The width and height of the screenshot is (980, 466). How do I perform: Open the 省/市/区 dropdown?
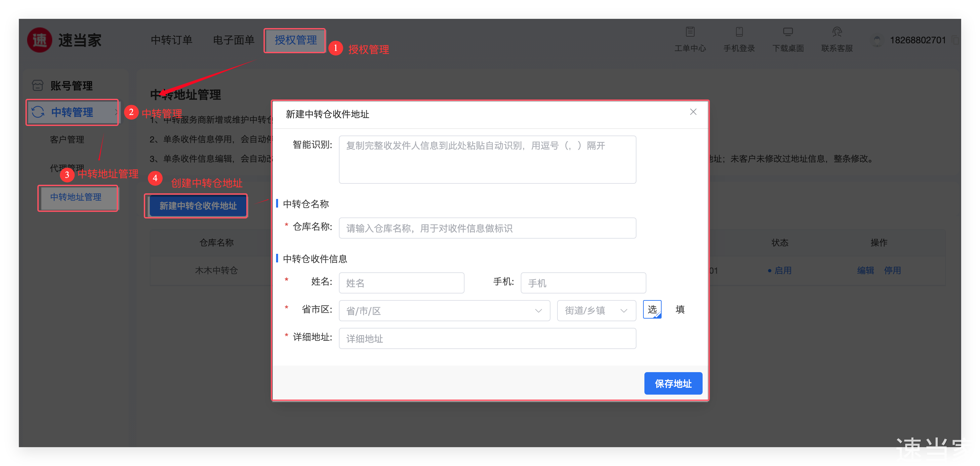pos(444,311)
